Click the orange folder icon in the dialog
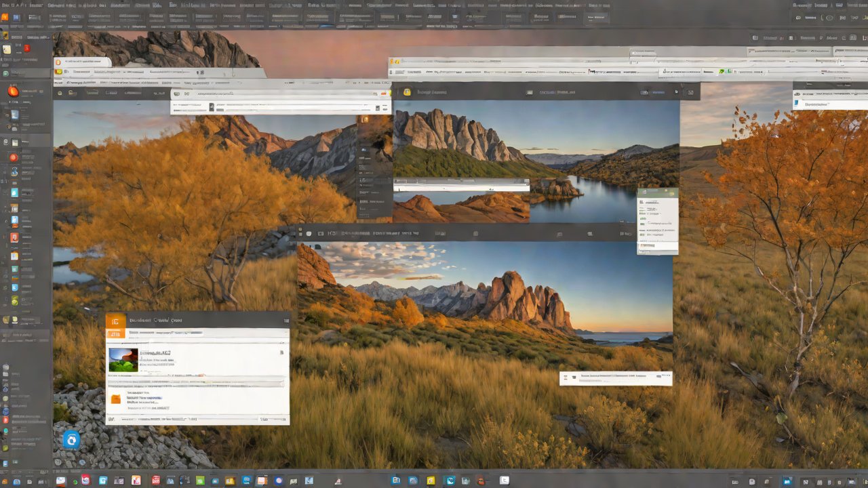The height and width of the screenshot is (488, 868). tap(115, 399)
